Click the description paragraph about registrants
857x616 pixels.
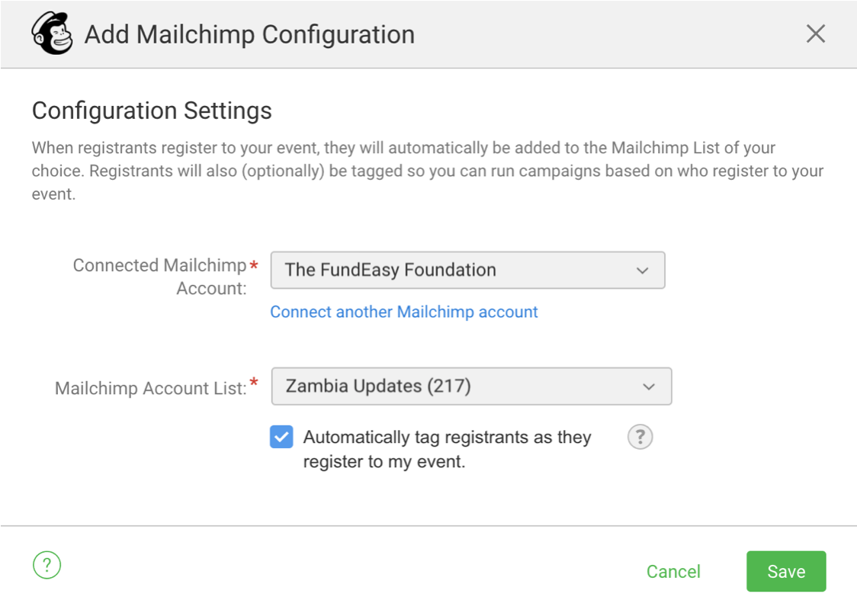[x=427, y=171]
